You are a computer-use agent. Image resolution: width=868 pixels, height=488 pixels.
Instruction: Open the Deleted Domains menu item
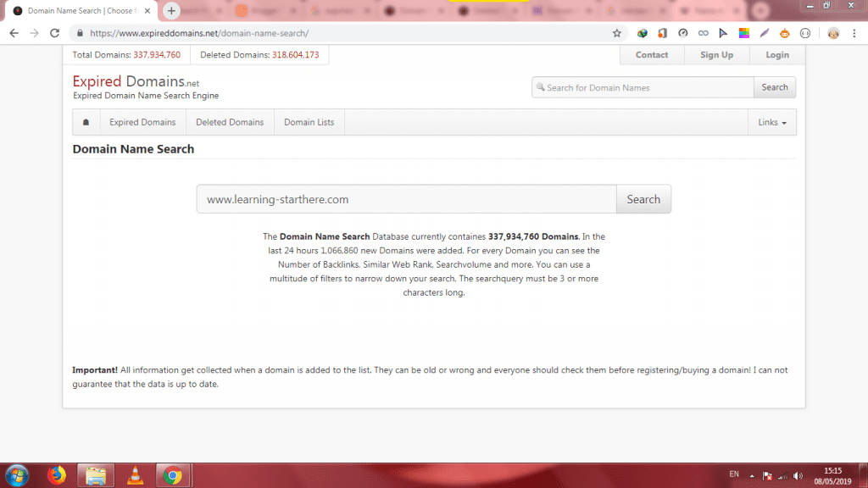point(230,122)
